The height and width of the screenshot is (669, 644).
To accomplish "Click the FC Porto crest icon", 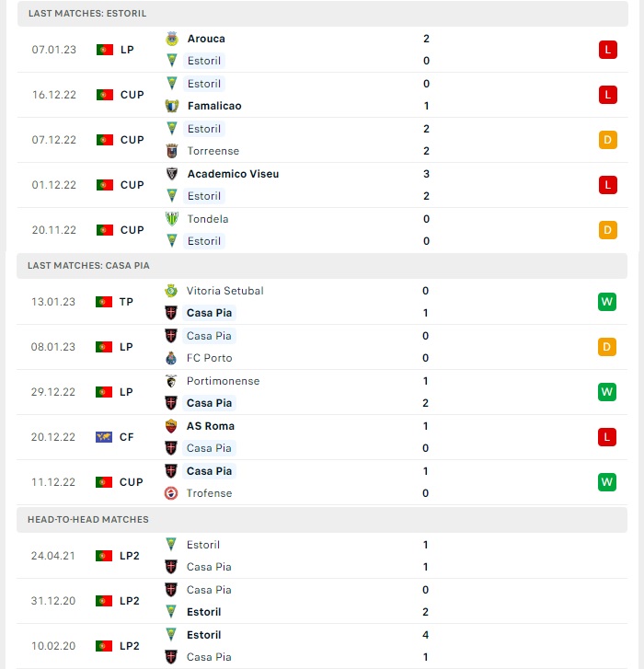I will pos(171,358).
